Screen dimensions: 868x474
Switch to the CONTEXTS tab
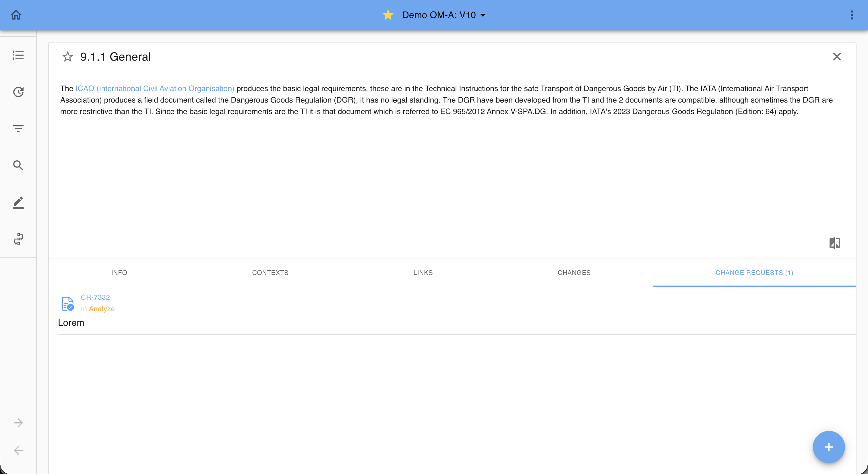[270, 273]
